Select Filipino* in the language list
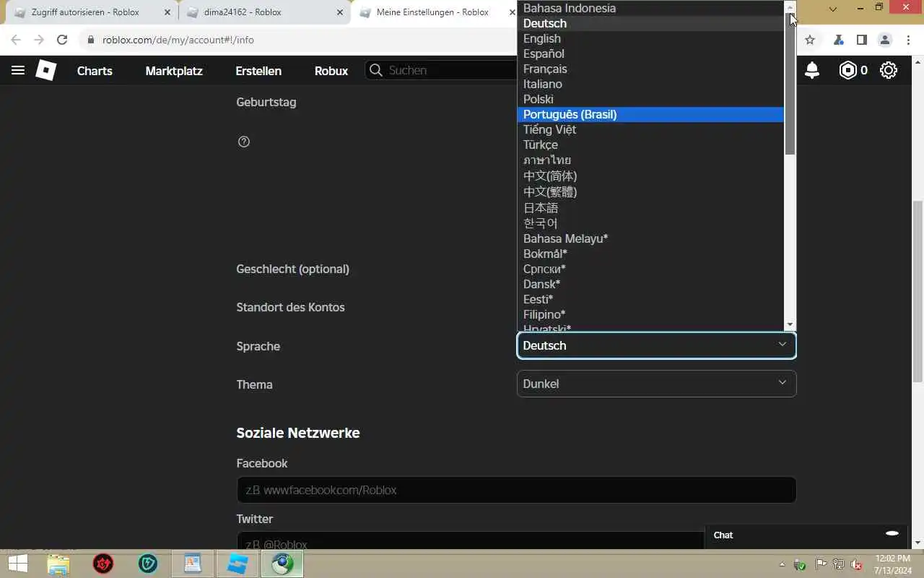Screen dimensions: 924x578 click(650, 314)
